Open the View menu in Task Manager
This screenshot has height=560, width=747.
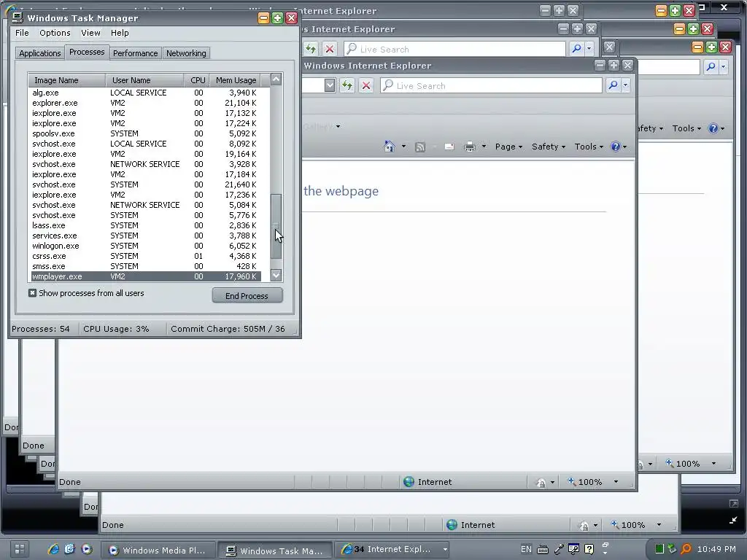(90, 33)
